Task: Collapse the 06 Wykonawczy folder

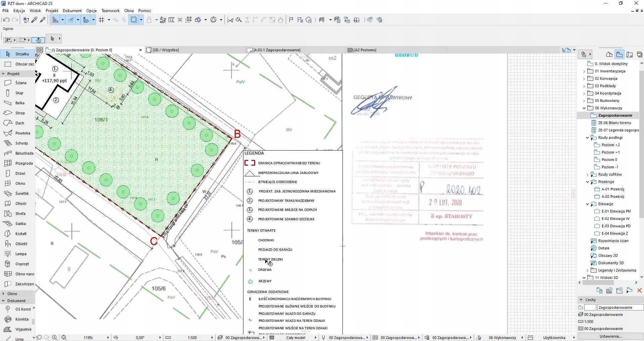Action: (584, 108)
